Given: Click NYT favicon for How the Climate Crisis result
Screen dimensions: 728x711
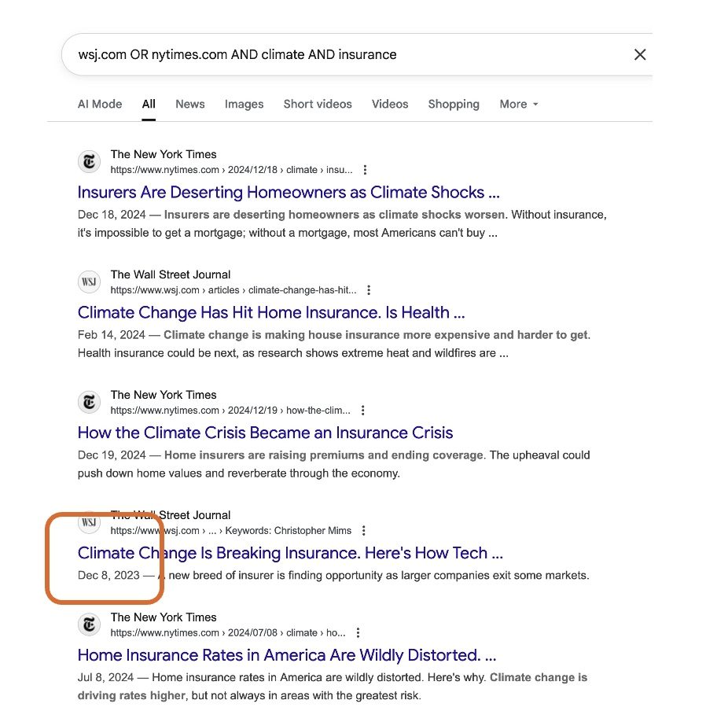Looking at the screenshot, I should coord(89,402).
